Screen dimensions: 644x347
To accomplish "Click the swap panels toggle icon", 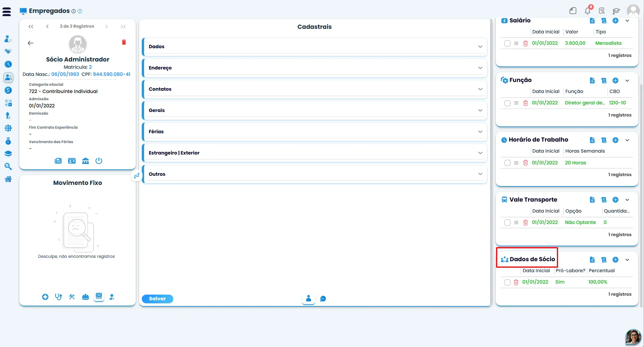I will [x=137, y=176].
